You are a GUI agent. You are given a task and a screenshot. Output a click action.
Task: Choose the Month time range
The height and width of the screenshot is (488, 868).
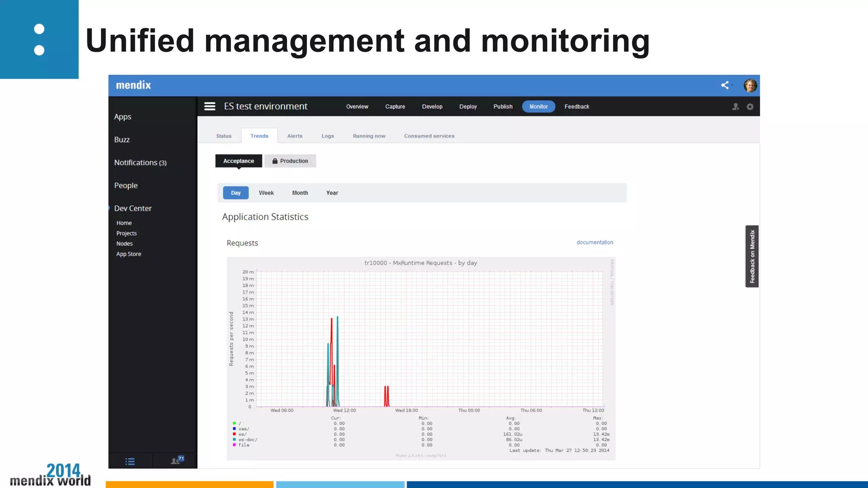pos(300,193)
